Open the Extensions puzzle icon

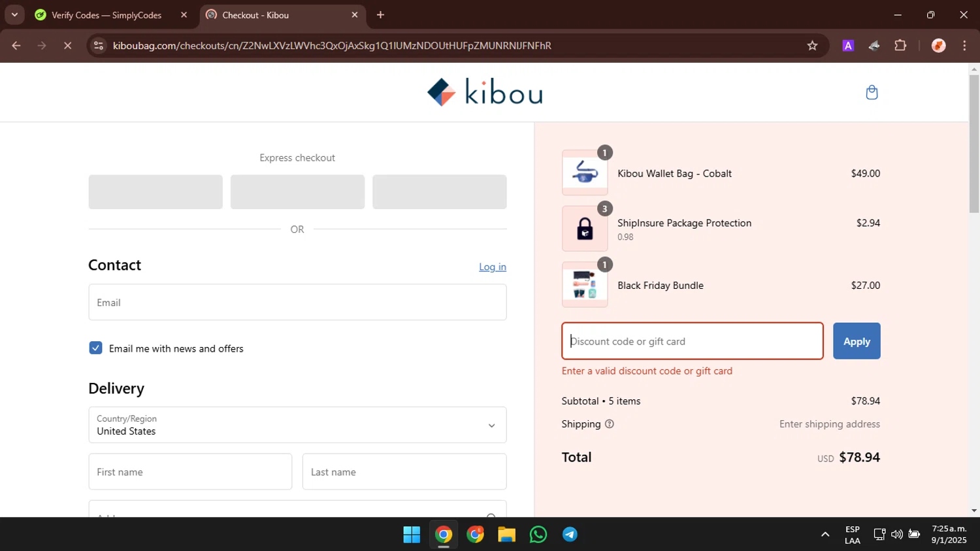click(900, 46)
